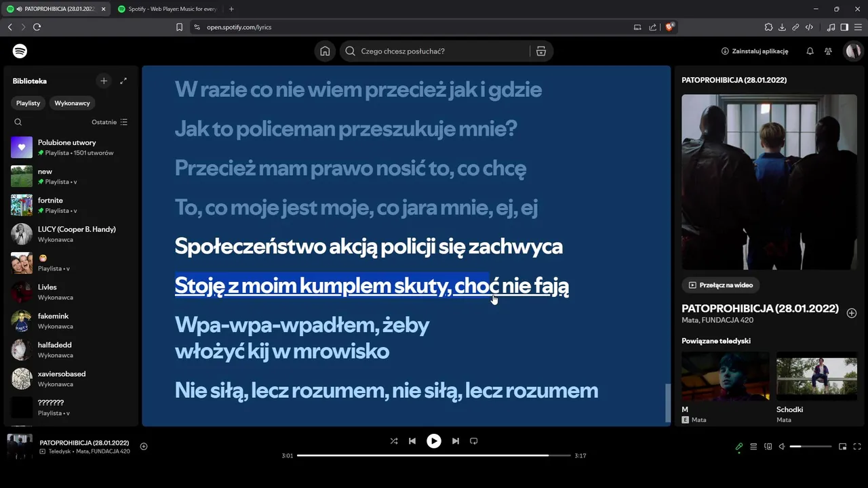The height and width of the screenshot is (488, 868).
Task: Open the play queue
Action: [x=753, y=447]
